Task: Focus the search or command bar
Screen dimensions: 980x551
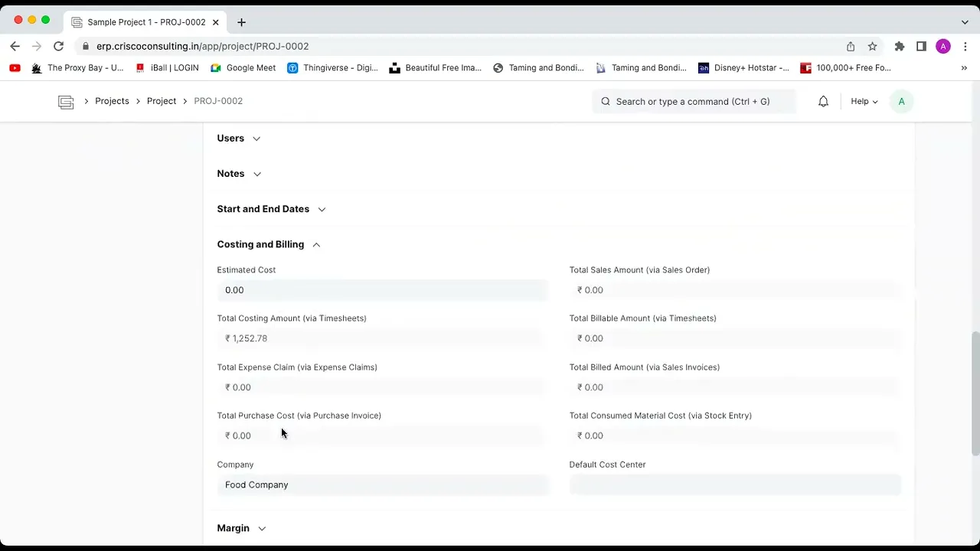Action: [694, 101]
